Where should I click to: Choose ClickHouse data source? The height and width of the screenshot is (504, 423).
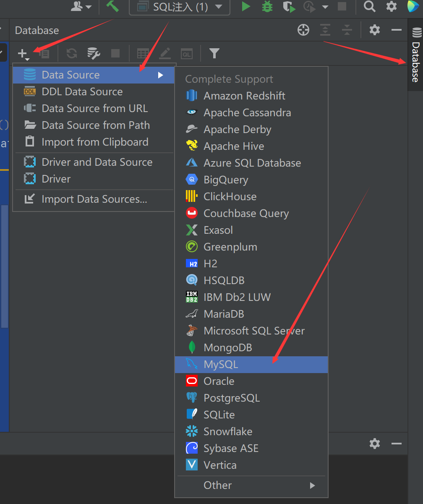[251, 197]
